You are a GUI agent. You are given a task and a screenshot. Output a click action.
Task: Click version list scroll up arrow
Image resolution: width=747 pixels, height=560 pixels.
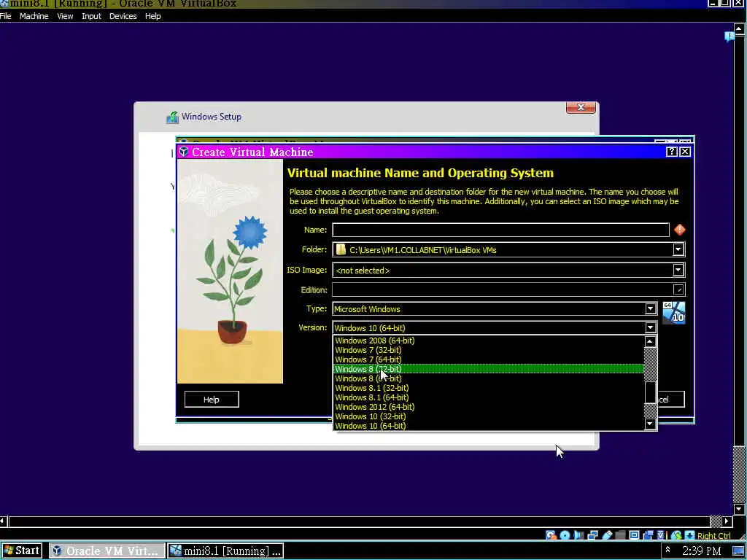(650, 341)
